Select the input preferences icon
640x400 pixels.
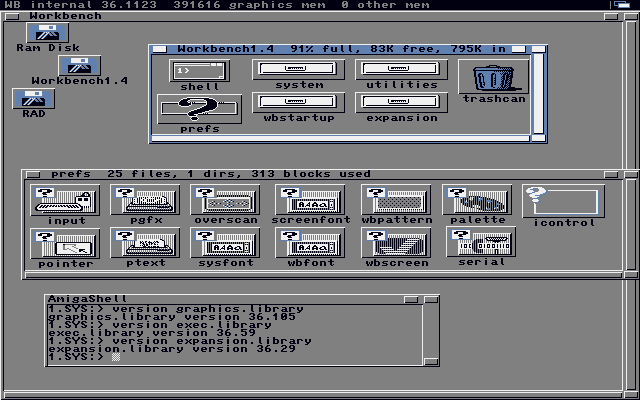[x=65, y=200]
